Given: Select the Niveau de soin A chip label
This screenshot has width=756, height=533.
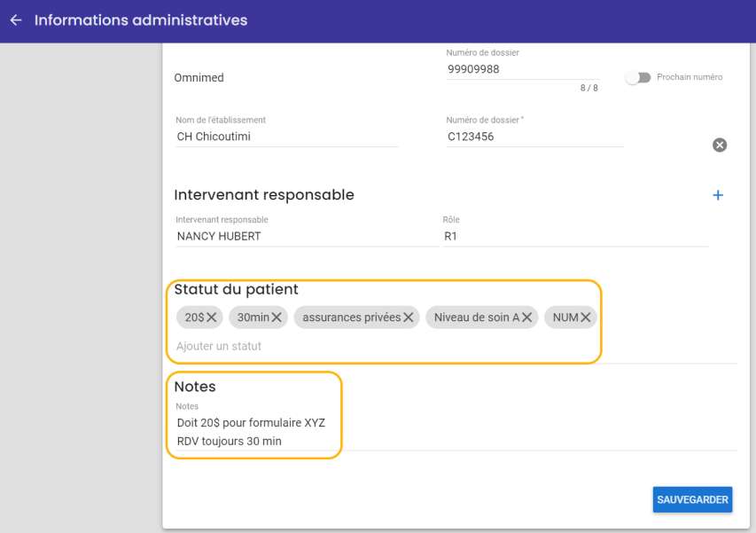Looking at the screenshot, I should (x=477, y=317).
